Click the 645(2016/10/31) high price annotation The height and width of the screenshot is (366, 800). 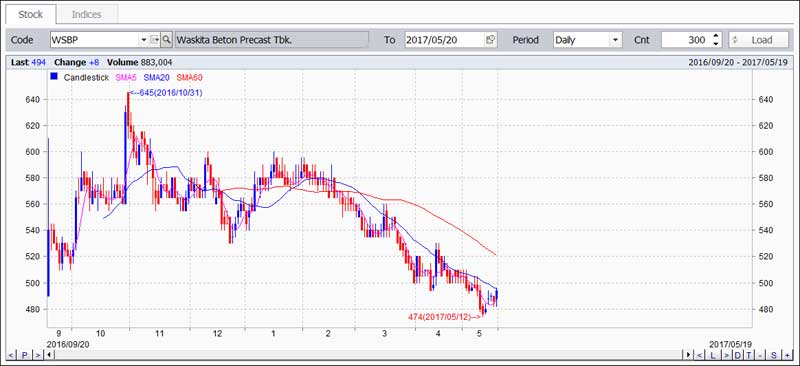pos(166,93)
